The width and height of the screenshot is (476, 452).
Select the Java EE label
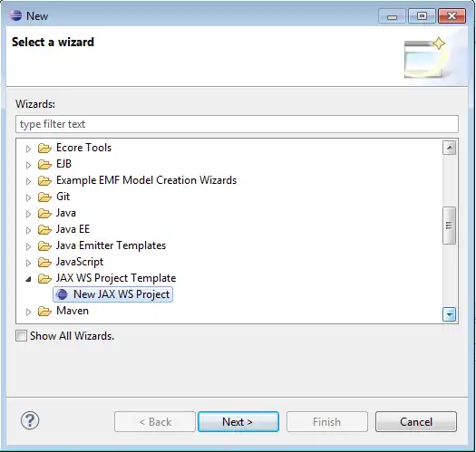pos(73,229)
